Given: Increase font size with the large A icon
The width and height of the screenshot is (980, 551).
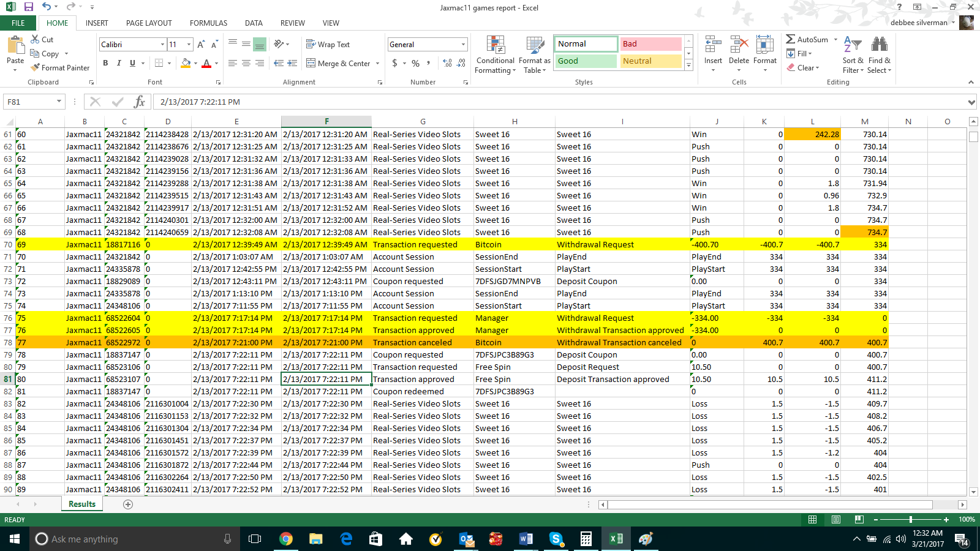Looking at the screenshot, I should [201, 44].
